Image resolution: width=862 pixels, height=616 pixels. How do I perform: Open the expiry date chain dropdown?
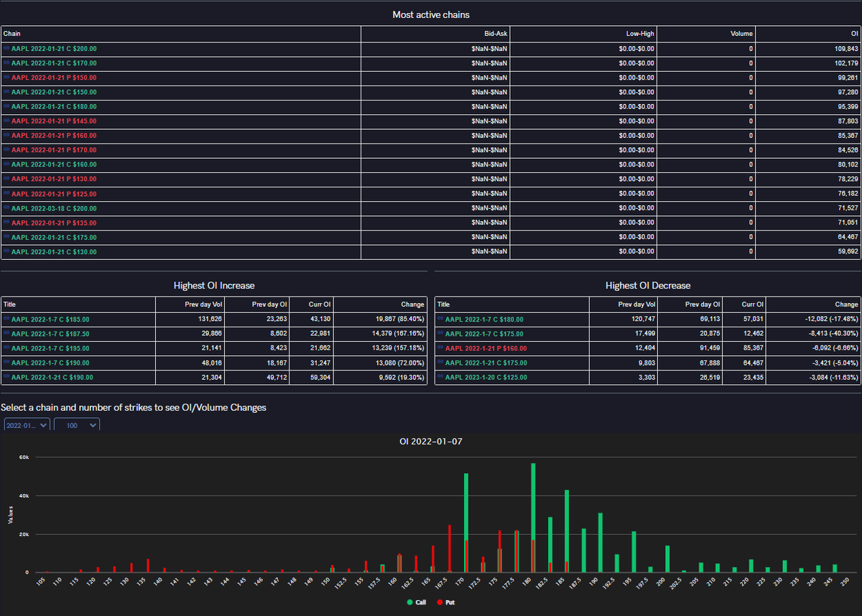[26, 425]
